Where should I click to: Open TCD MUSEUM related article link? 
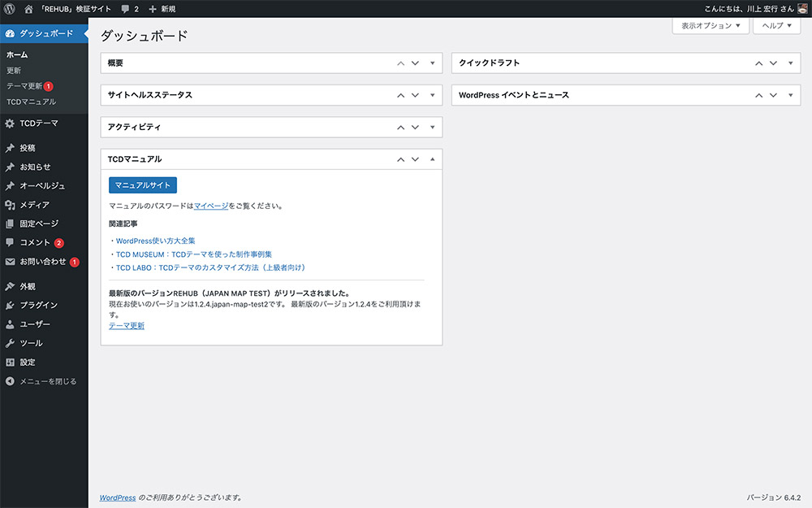click(194, 254)
